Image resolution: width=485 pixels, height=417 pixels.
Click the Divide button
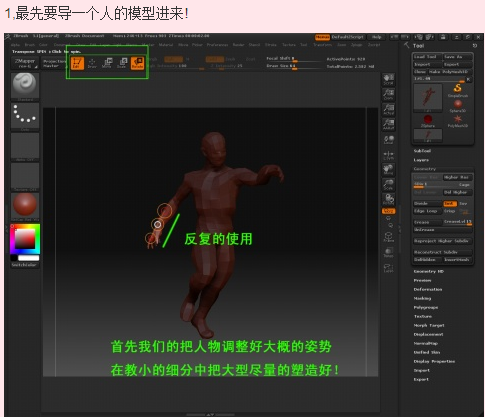click(428, 203)
